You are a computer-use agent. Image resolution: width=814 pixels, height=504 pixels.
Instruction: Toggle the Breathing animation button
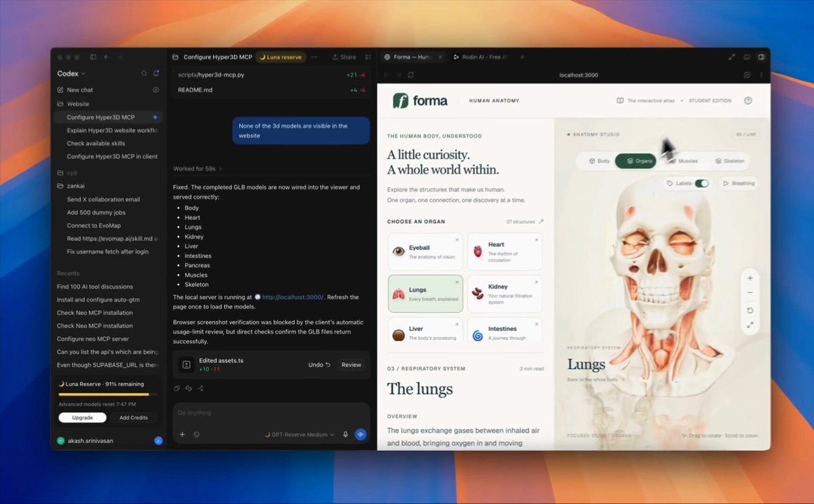[738, 183]
